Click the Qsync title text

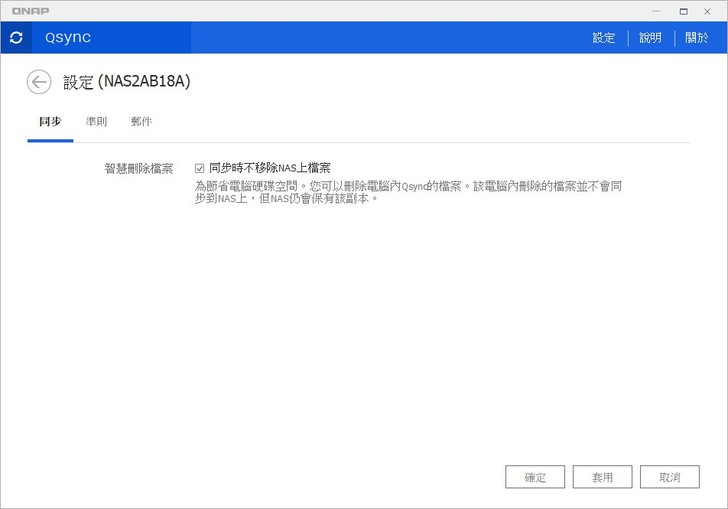(68, 38)
